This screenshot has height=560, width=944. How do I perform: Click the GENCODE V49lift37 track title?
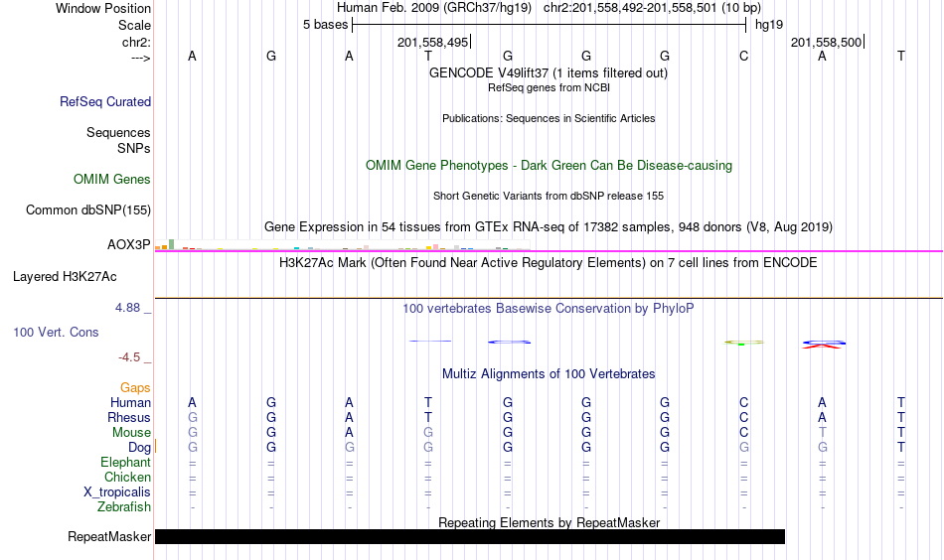(549, 72)
